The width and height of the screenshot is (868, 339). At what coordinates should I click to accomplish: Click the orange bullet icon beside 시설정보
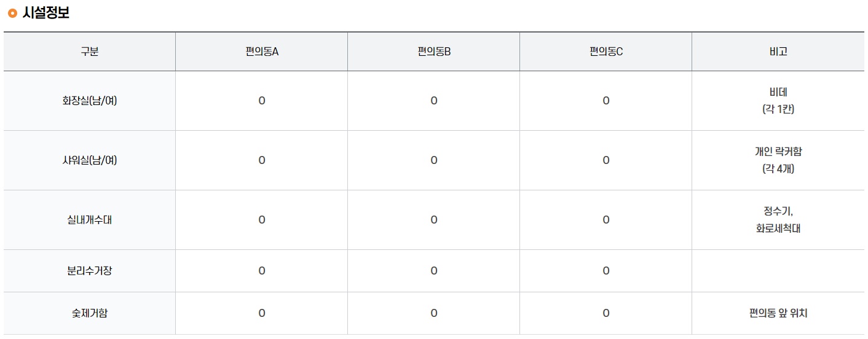point(12,14)
